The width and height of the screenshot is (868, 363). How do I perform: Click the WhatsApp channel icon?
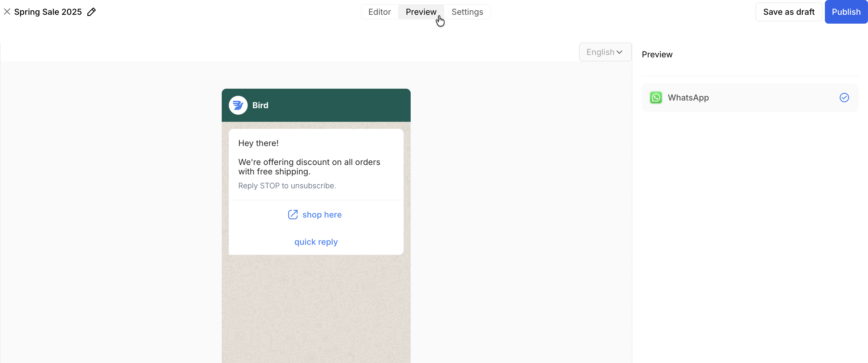coord(656,98)
